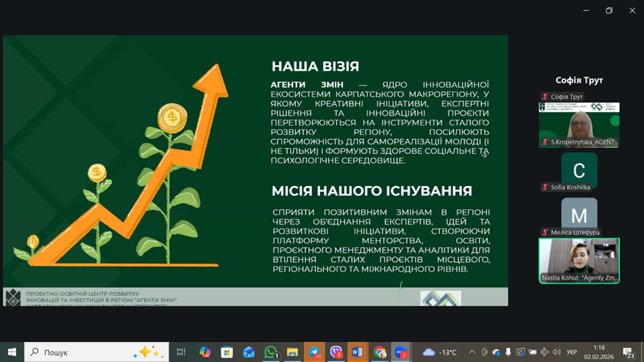Open the clock and calendar flyout

599,352
